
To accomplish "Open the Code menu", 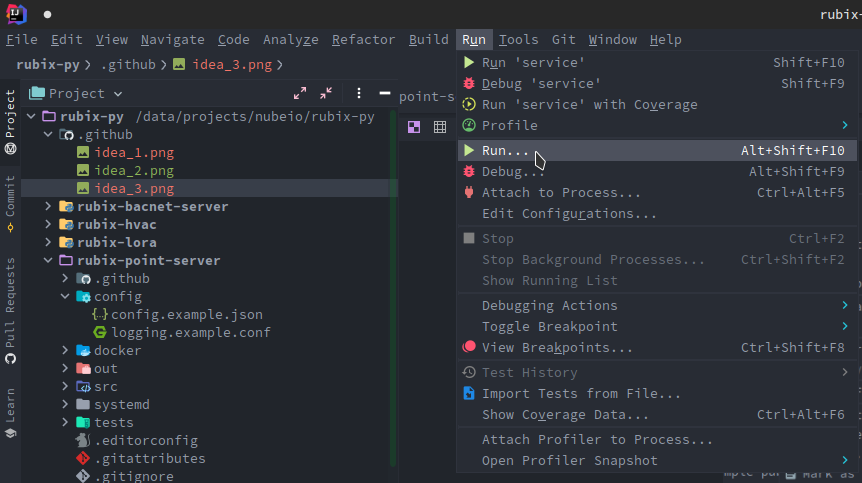I will click(234, 40).
